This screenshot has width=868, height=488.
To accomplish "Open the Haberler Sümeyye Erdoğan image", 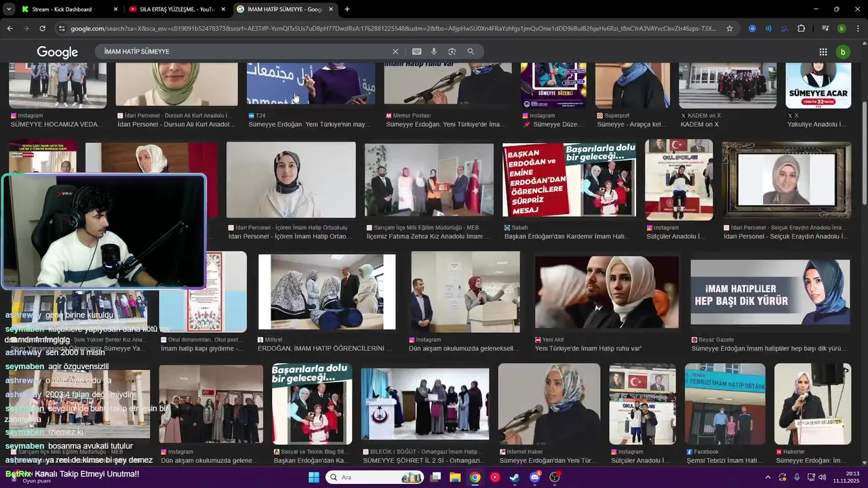I will pos(812,404).
